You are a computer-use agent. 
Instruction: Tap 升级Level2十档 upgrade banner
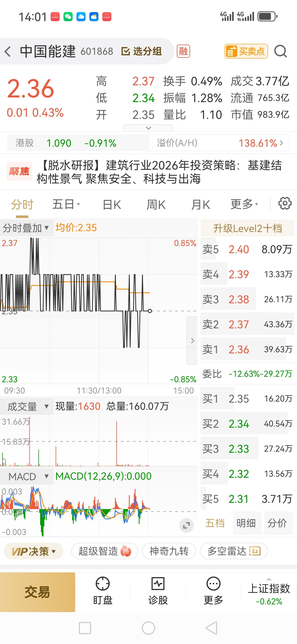[248, 228]
